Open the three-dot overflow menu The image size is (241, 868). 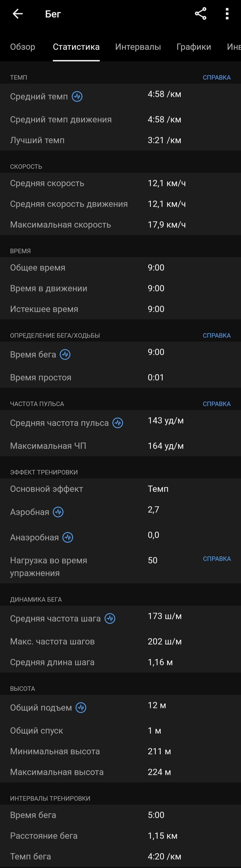click(x=227, y=14)
